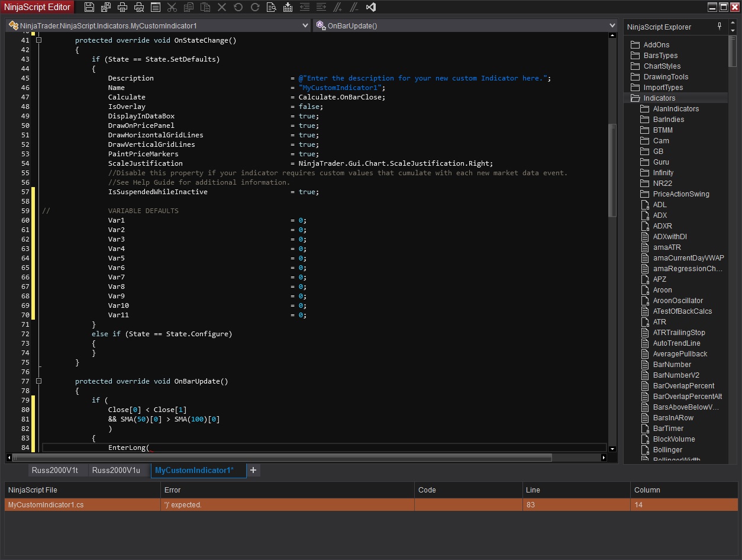Save the current script with the Save icon
Image resolution: width=742 pixels, height=560 pixels.
pos(89,8)
